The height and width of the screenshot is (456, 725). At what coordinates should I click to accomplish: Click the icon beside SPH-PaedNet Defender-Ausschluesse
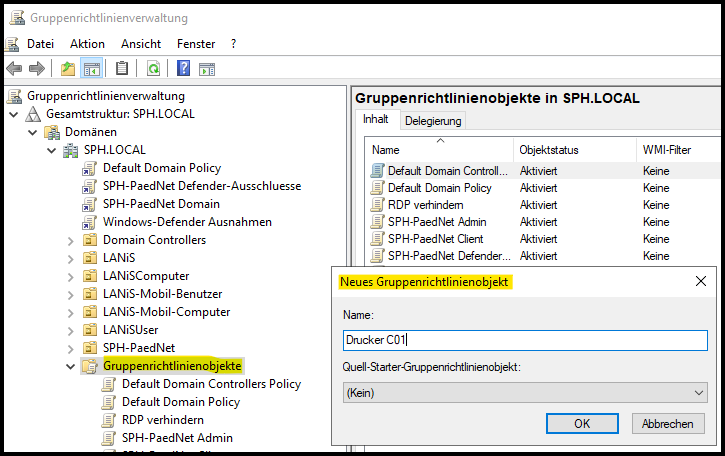89,186
